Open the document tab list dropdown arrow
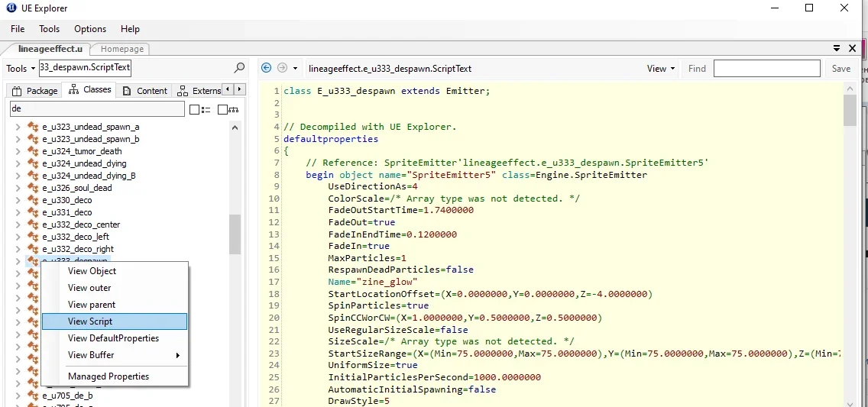This screenshot has height=407, width=868. tap(837, 49)
